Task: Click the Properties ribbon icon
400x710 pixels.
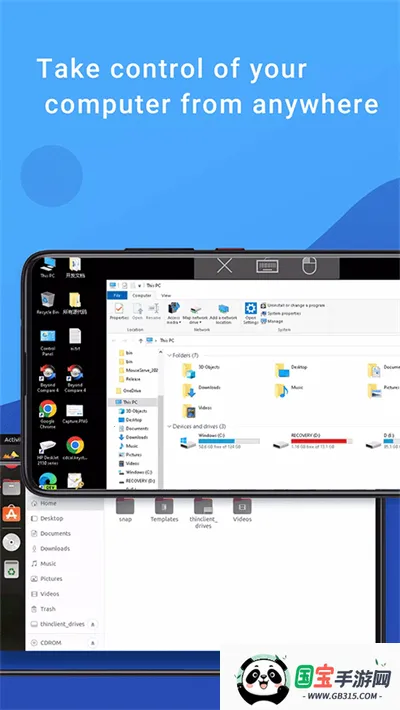Action: pyautogui.click(x=119, y=312)
